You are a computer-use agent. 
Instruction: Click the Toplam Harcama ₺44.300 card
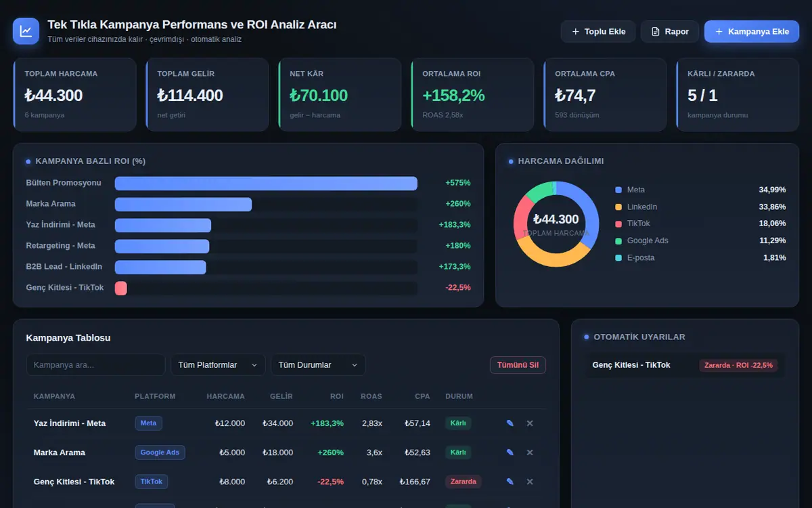[x=74, y=95]
